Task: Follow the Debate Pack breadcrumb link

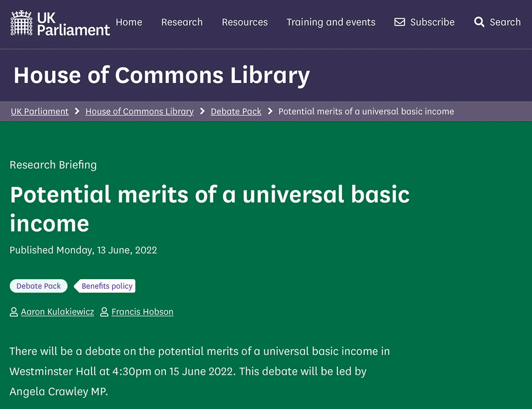Action: 236,111
